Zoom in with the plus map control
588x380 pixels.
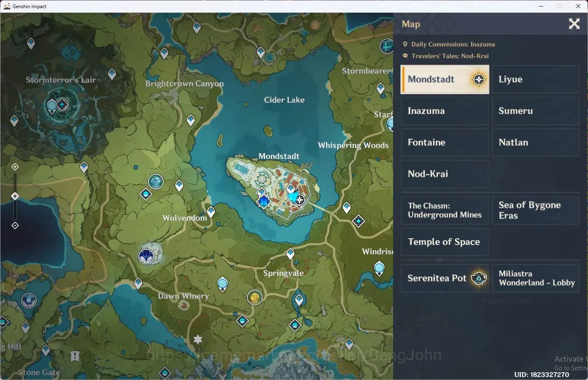[15, 167]
